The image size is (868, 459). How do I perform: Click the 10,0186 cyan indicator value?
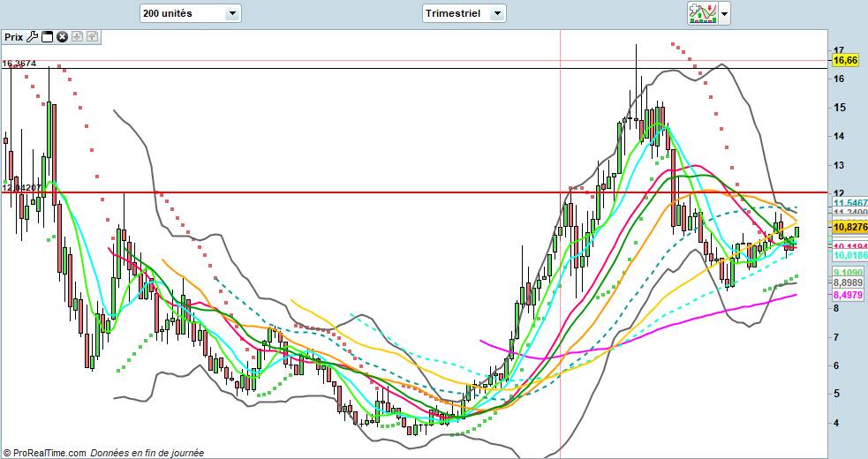point(850,255)
